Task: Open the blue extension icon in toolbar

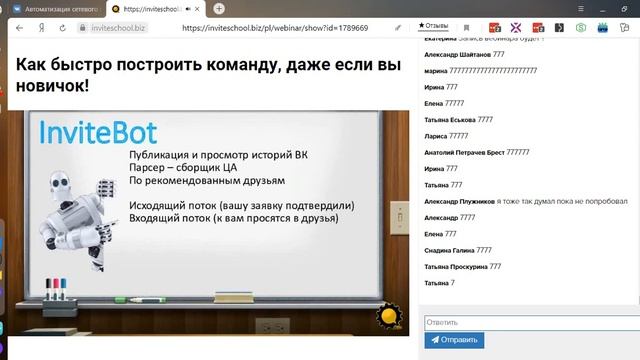Action: 602,28
